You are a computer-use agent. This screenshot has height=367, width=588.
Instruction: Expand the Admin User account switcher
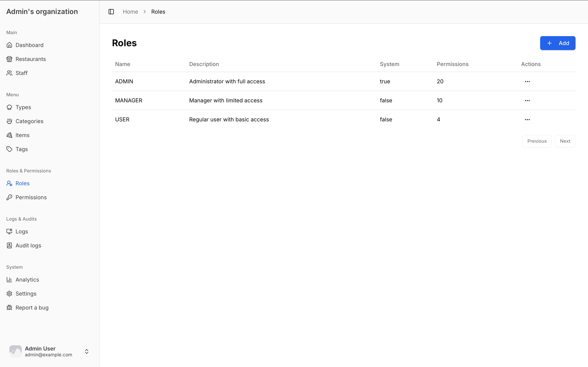(87, 351)
